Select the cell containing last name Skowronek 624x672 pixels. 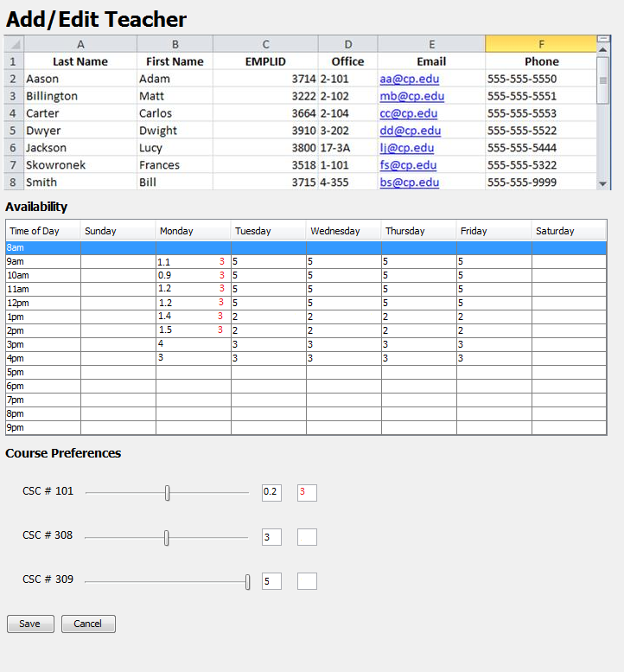[80, 165]
